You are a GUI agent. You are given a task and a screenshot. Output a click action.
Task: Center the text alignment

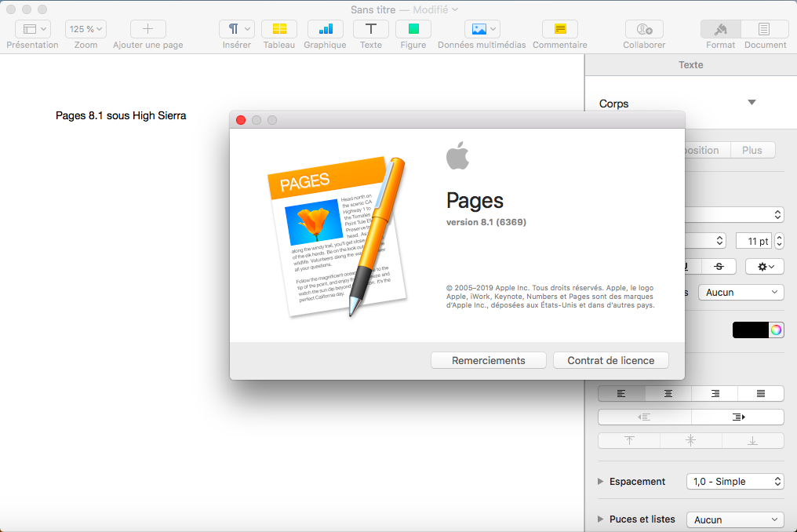click(x=668, y=393)
